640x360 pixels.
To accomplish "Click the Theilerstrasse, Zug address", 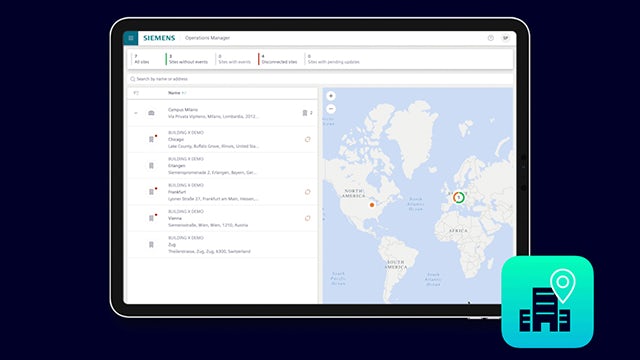I will [209, 251].
